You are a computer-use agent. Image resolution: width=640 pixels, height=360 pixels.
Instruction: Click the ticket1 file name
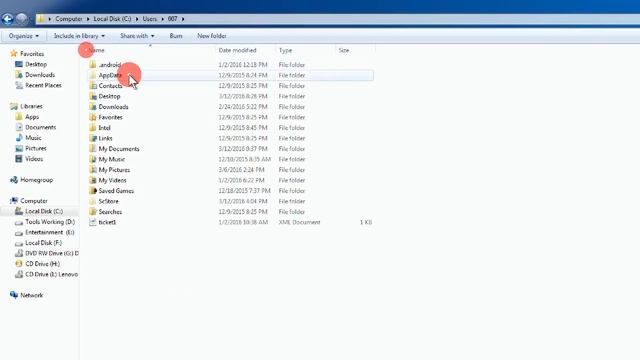pos(107,222)
